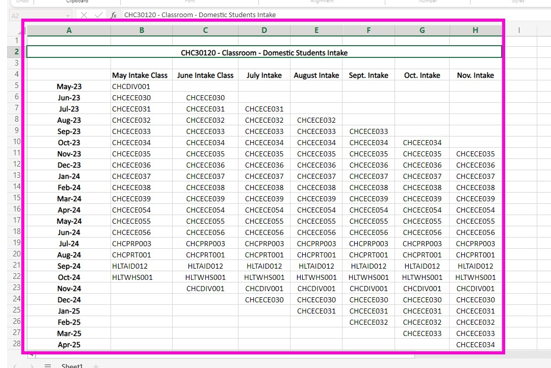Click HLTAID012 in the July Intake column
This screenshot has height=368, width=551.
coord(264,266)
